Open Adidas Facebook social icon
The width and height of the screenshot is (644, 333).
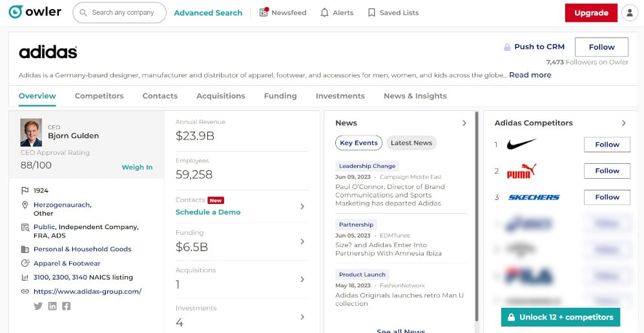pyautogui.click(x=67, y=306)
